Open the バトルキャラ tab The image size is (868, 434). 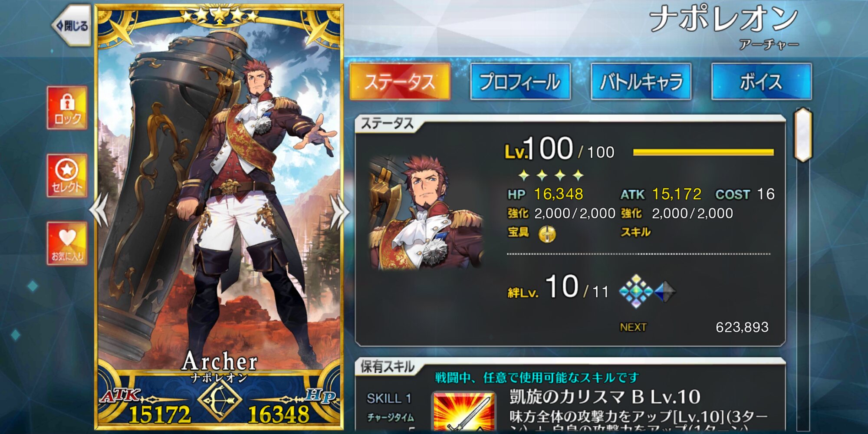click(x=641, y=82)
